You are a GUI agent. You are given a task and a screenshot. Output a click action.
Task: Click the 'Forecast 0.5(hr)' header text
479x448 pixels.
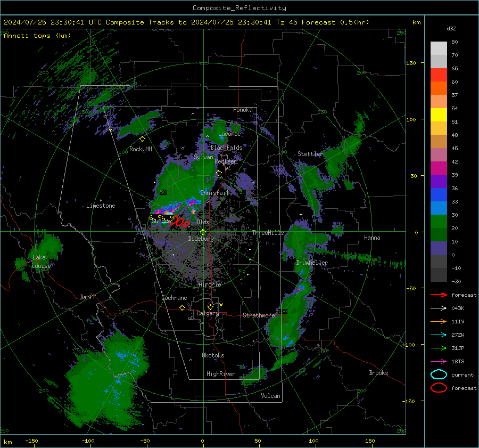click(x=335, y=22)
